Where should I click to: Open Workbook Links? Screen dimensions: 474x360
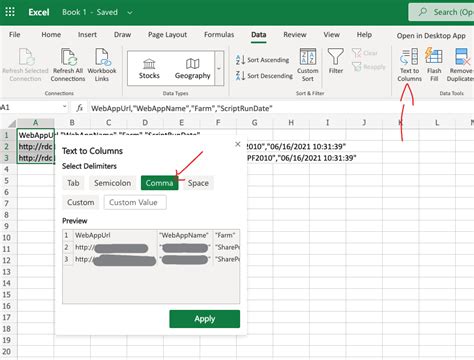coord(102,65)
